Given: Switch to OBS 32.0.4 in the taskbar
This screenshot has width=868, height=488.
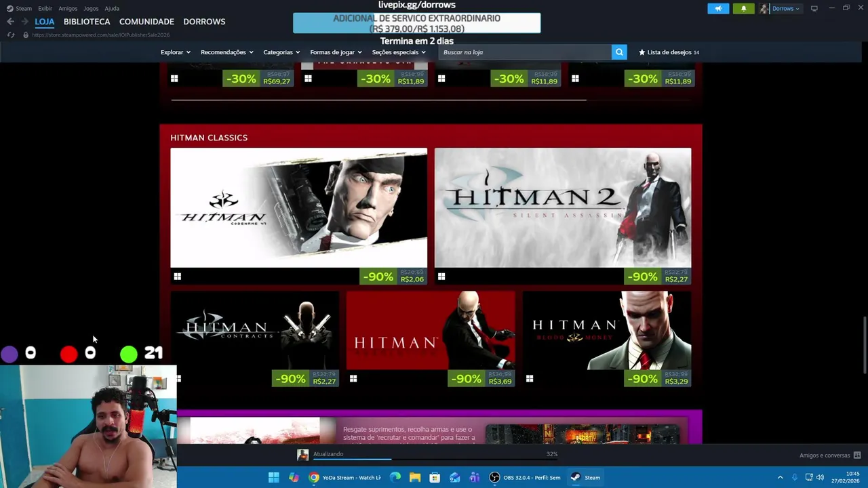Looking at the screenshot, I should 526,478.
